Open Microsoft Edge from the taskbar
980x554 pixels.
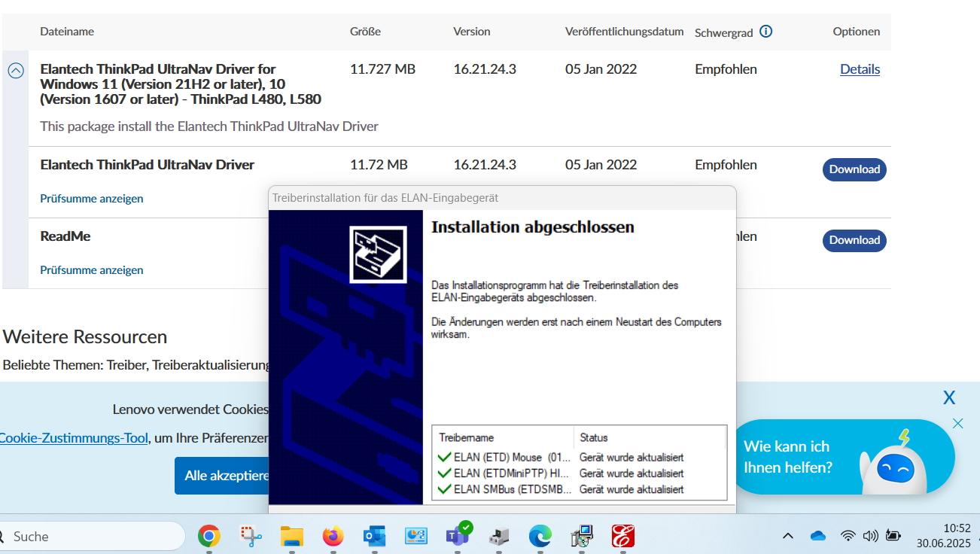click(540, 536)
